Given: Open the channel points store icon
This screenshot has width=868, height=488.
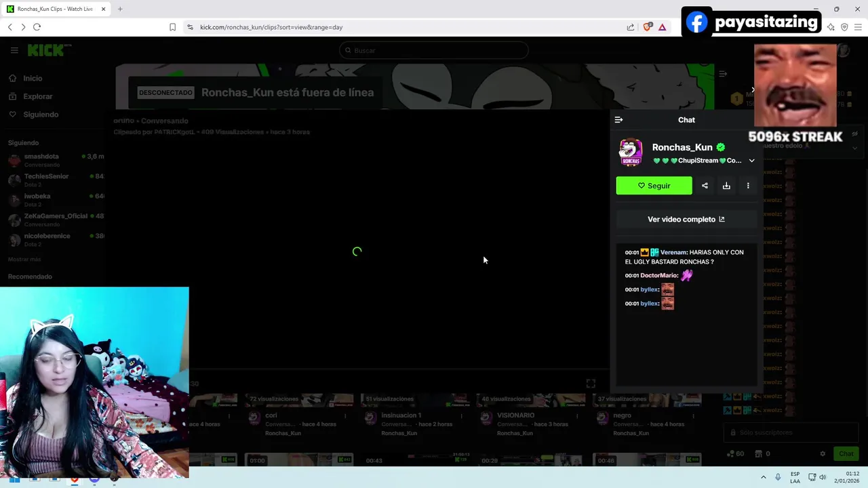Looking at the screenshot, I should click(x=759, y=453).
